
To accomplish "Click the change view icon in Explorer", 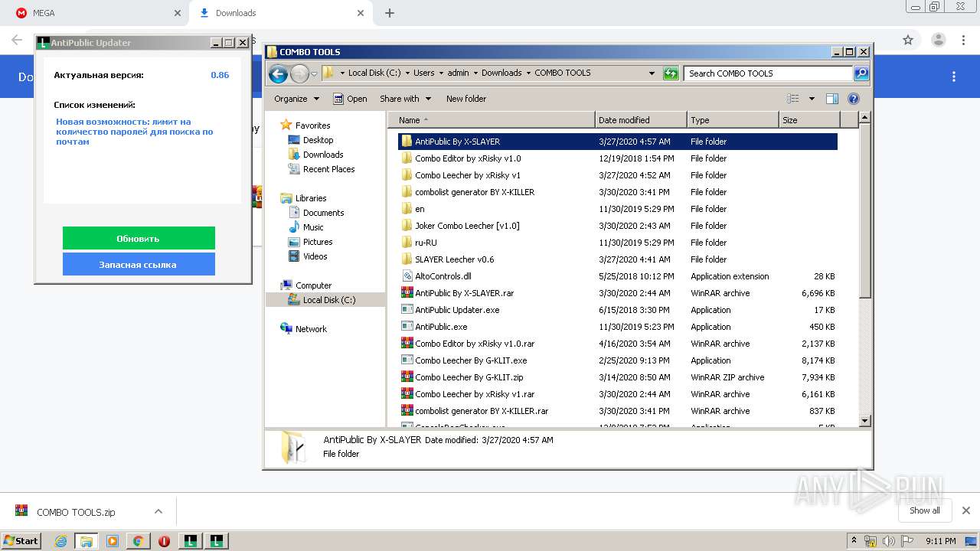I will point(793,99).
